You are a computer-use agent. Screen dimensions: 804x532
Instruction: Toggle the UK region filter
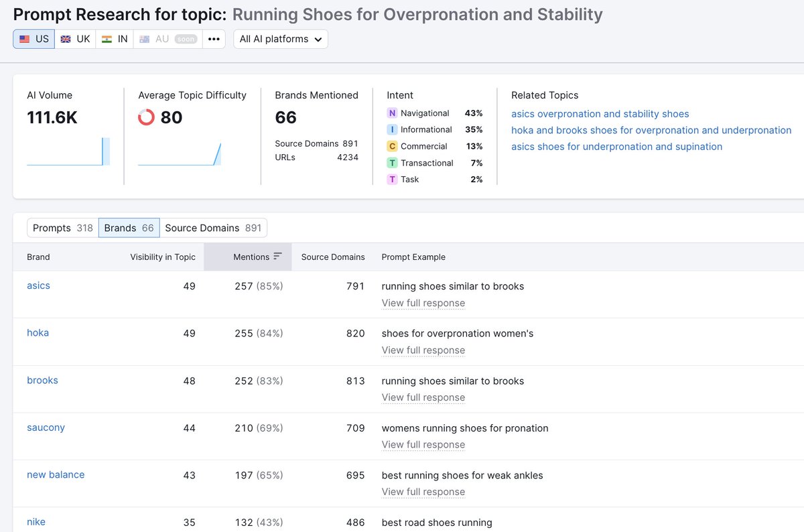click(75, 38)
